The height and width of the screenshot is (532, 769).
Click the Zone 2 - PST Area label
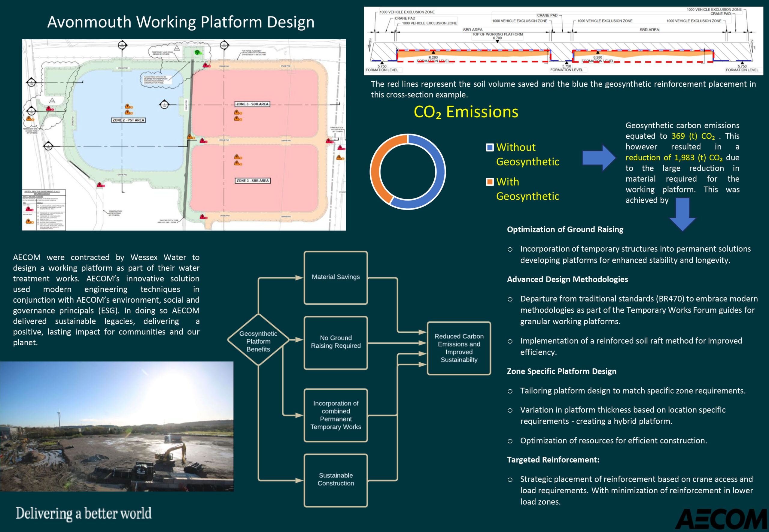pyautogui.click(x=128, y=120)
